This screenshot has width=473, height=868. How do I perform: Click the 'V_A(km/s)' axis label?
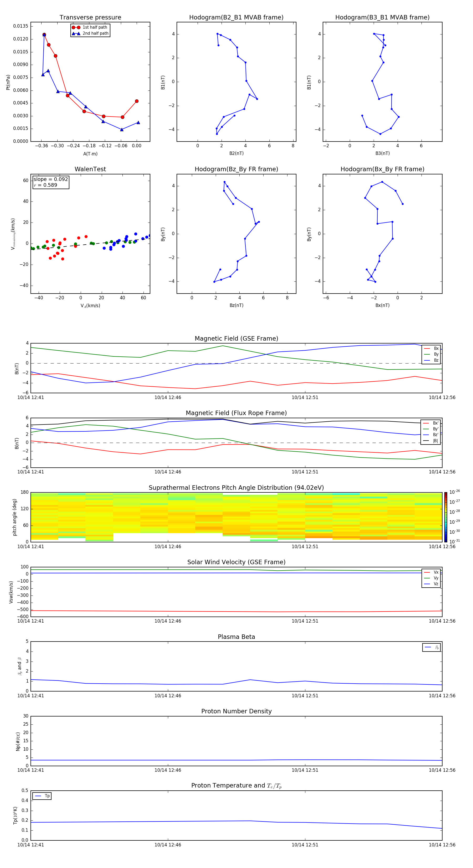[x=90, y=306]
